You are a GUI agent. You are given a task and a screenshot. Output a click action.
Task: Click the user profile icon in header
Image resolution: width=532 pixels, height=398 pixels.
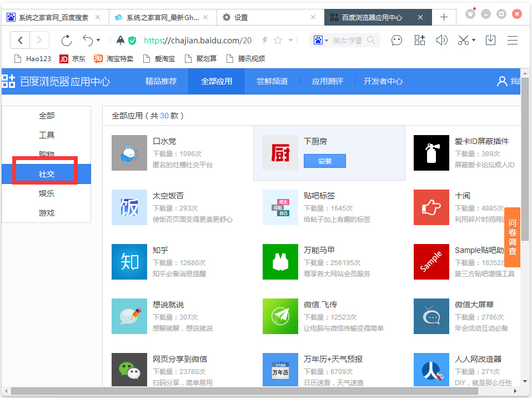click(502, 81)
